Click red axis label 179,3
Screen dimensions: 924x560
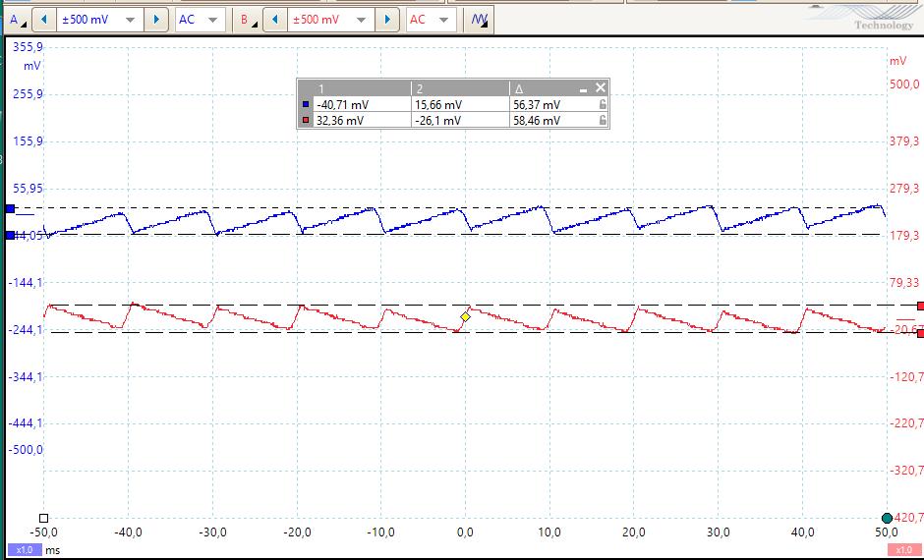(x=904, y=236)
